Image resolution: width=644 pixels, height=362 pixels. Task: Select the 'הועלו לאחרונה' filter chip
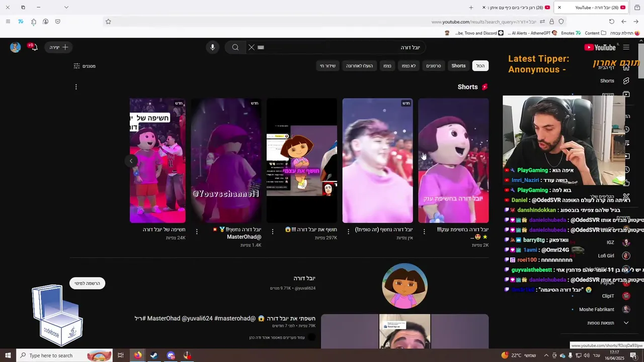coord(359,66)
